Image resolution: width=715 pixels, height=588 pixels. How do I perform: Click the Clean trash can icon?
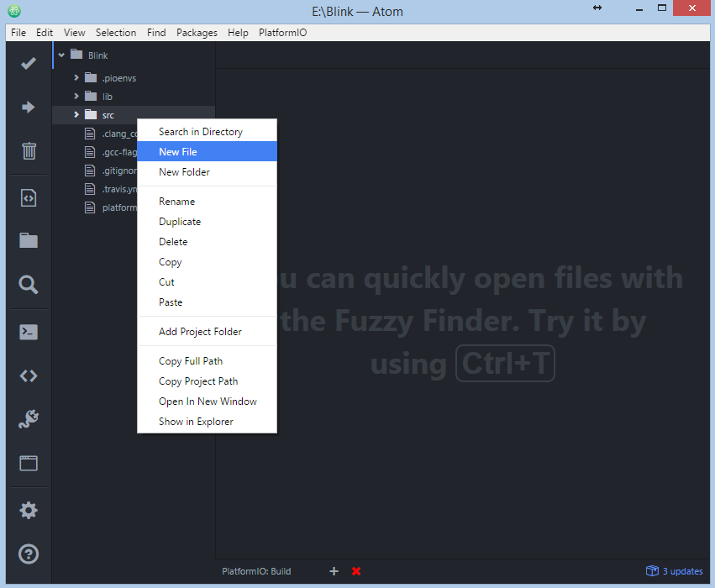29,151
